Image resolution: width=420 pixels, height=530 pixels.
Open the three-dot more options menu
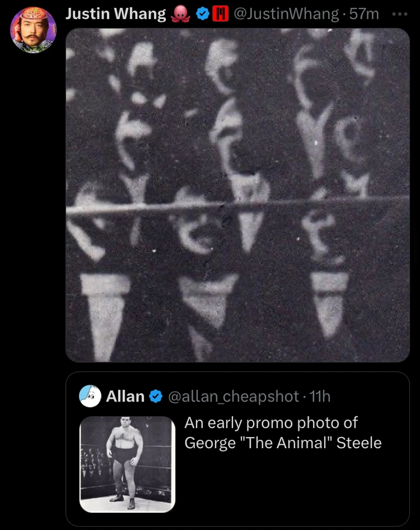400,14
